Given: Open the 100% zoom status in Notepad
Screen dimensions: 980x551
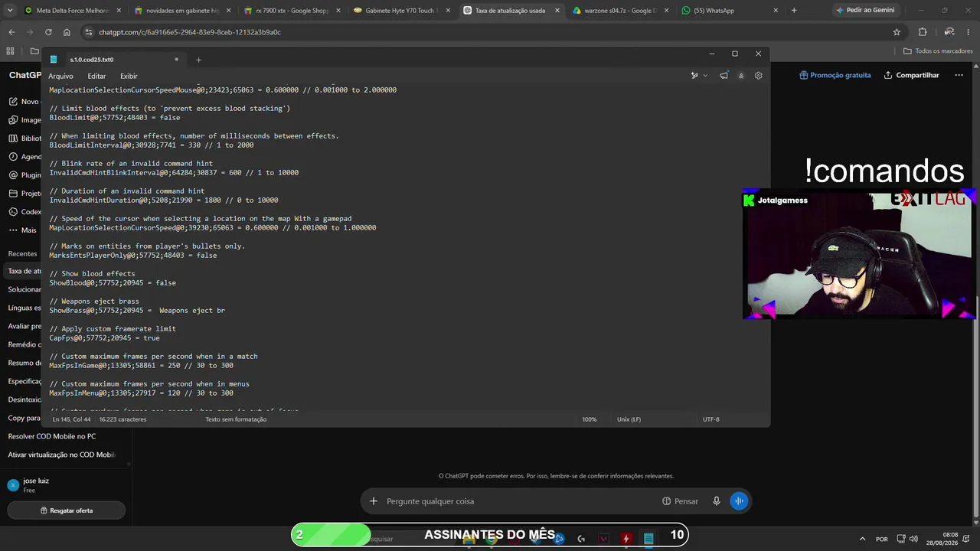Looking at the screenshot, I should (589, 419).
